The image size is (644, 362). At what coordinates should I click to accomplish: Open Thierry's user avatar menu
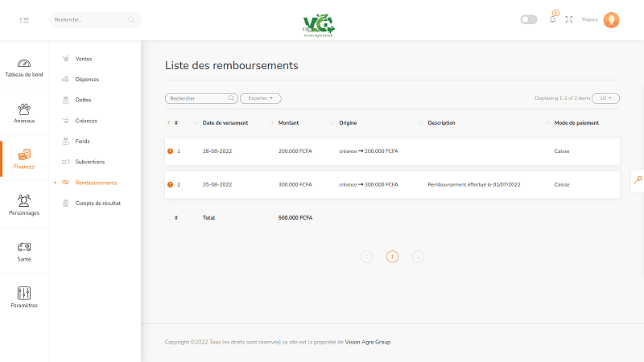coord(611,20)
